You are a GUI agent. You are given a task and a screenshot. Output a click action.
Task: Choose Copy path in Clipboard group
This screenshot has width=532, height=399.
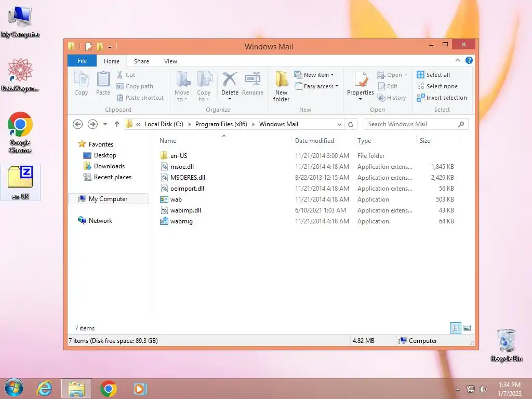click(135, 86)
